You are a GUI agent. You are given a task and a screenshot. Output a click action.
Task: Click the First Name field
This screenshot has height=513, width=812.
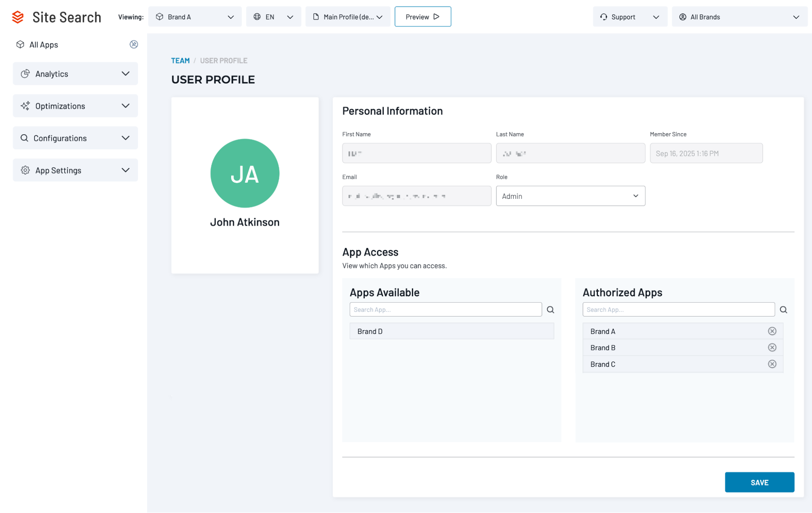[x=417, y=153]
